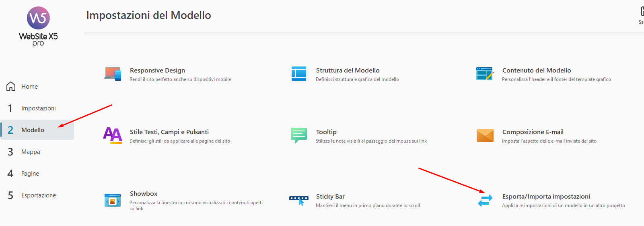Image resolution: width=644 pixels, height=226 pixels.
Task: Go to step 1 Impostazioni
Action: click(x=38, y=108)
